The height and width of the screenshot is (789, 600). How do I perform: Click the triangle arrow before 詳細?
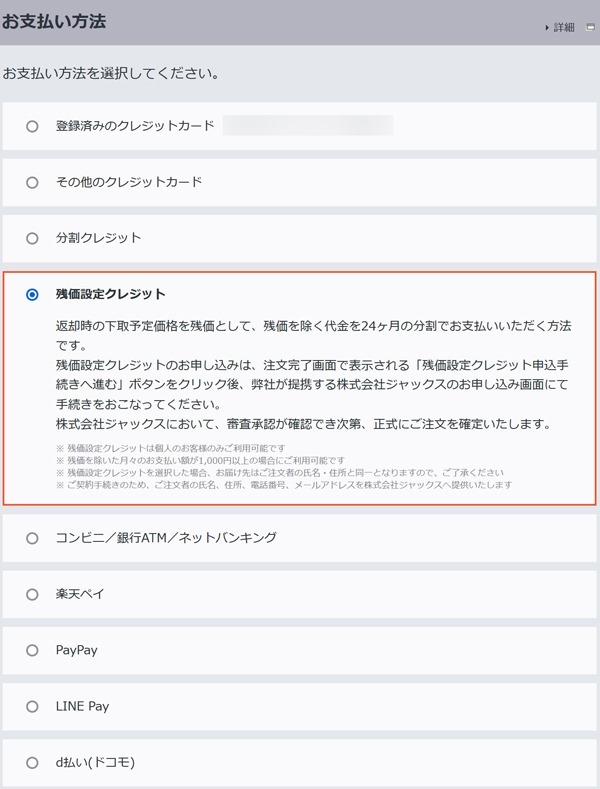[547, 27]
